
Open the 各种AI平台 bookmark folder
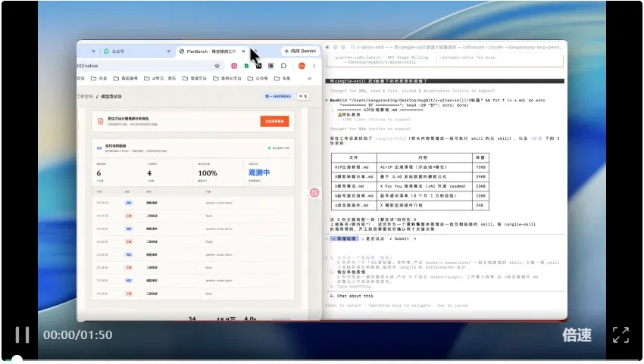coord(227,79)
